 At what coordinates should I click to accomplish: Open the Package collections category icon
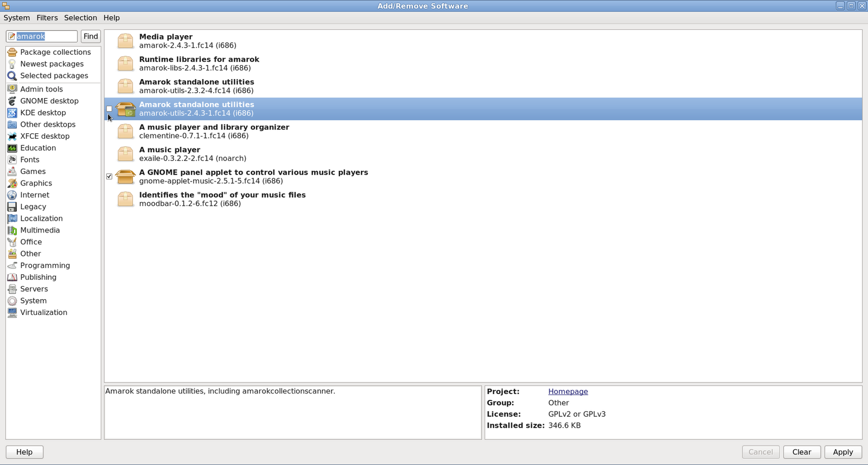pos(12,52)
